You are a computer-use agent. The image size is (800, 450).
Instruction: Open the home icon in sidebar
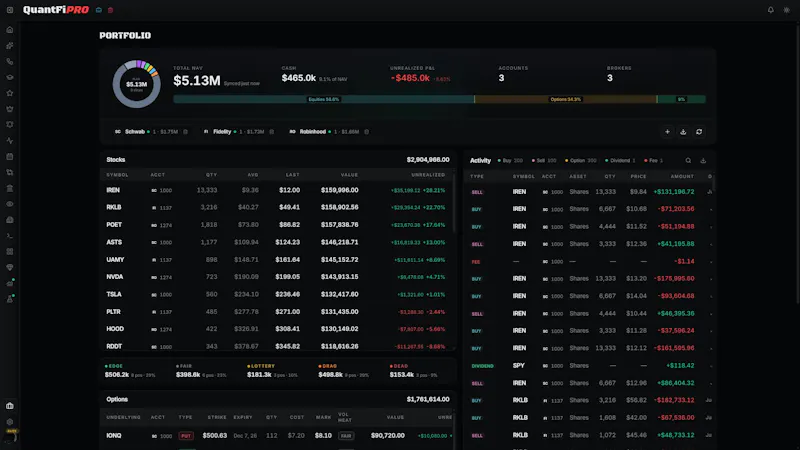pyautogui.click(x=10, y=30)
